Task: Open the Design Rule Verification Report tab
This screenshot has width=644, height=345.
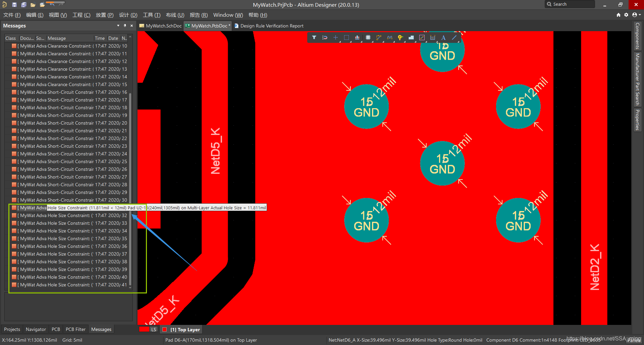Action: pos(269,26)
